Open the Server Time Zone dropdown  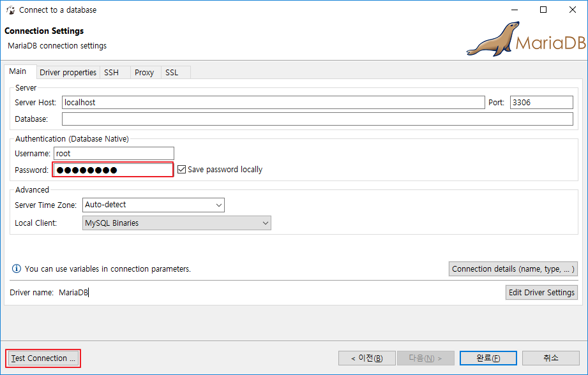(x=153, y=205)
